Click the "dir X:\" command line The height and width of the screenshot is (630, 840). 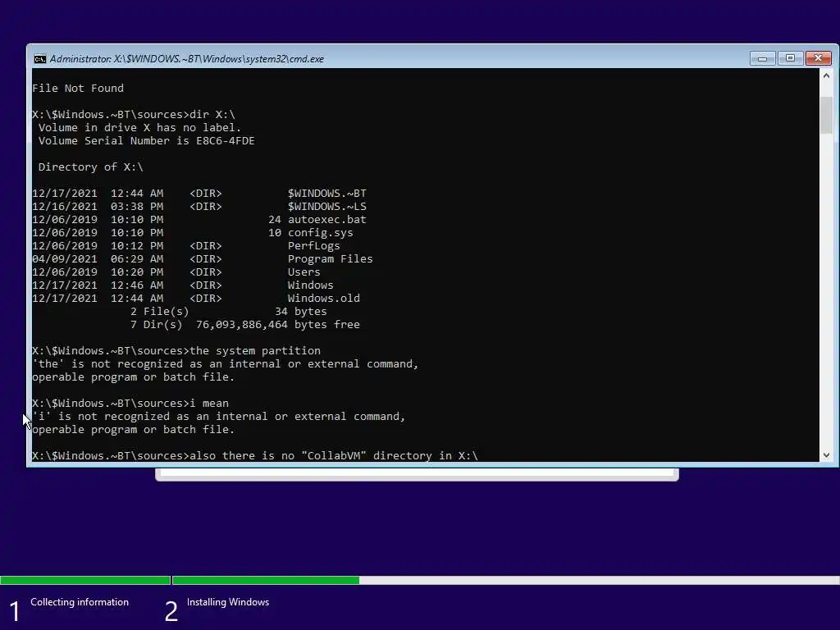tap(134, 114)
